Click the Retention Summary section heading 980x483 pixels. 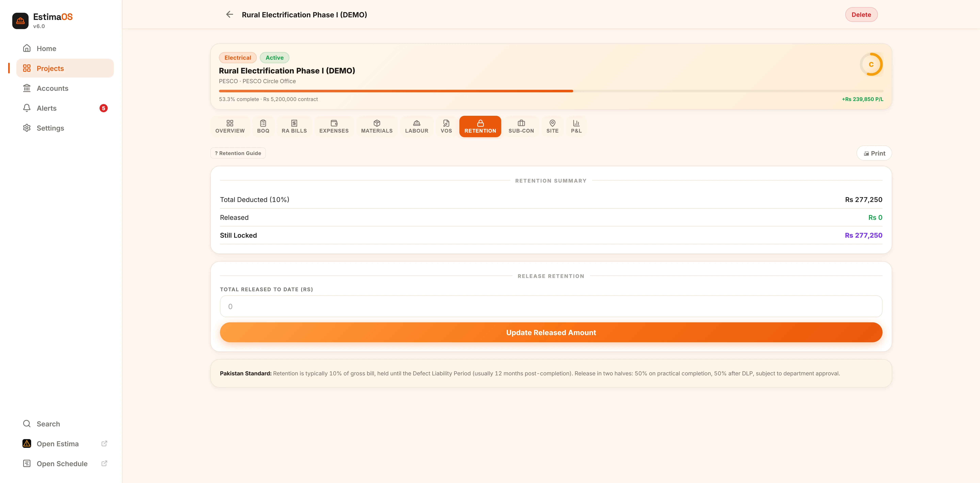551,181
